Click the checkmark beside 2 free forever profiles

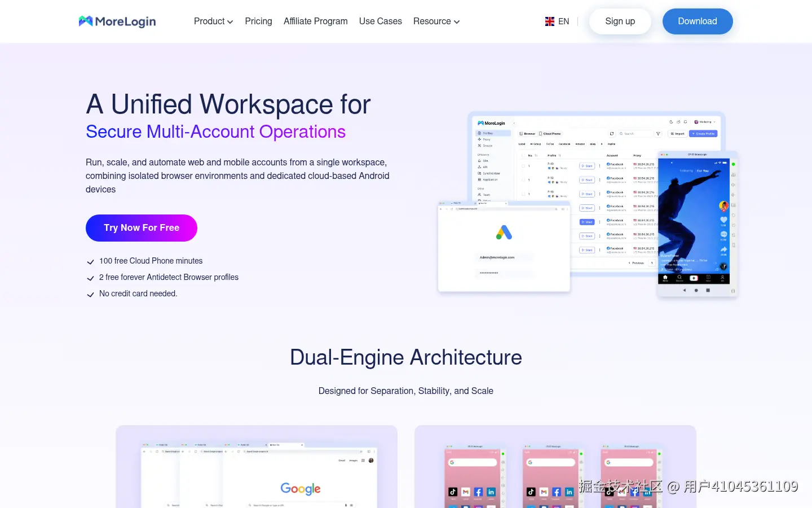(90, 278)
